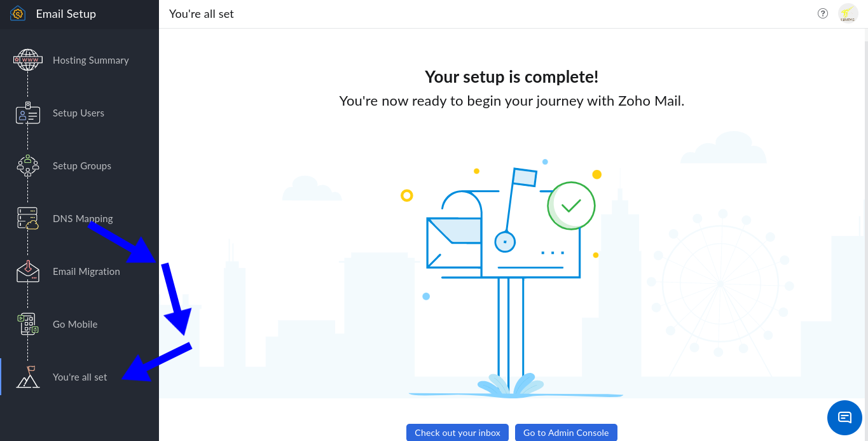Click the Setup Users ID card icon
Image resolution: width=868 pixels, height=441 pixels.
(x=27, y=113)
